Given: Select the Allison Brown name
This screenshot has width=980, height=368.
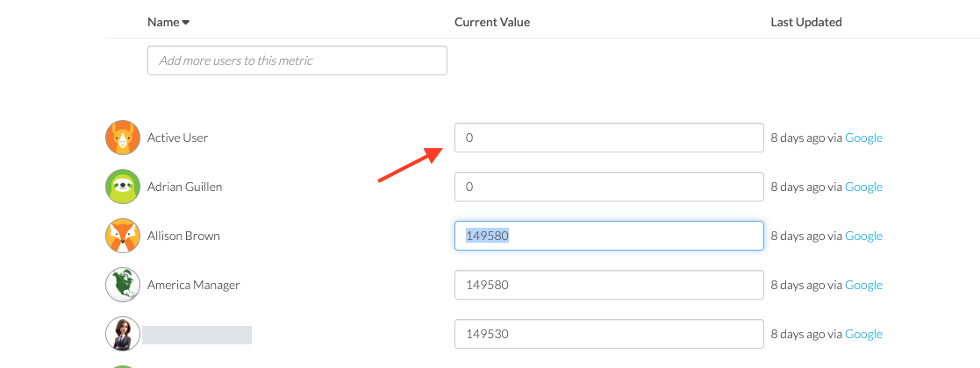Looking at the screenshot, I should coord(183,236).
